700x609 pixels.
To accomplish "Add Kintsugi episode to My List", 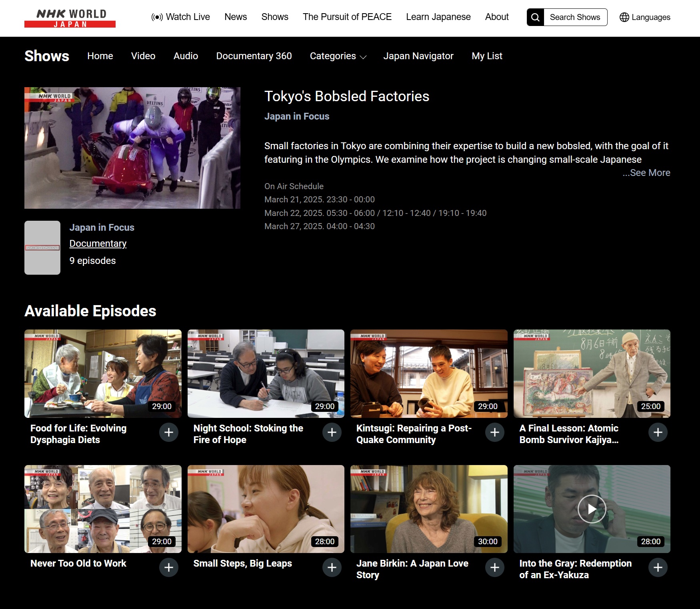I will [x=495, y=432].
